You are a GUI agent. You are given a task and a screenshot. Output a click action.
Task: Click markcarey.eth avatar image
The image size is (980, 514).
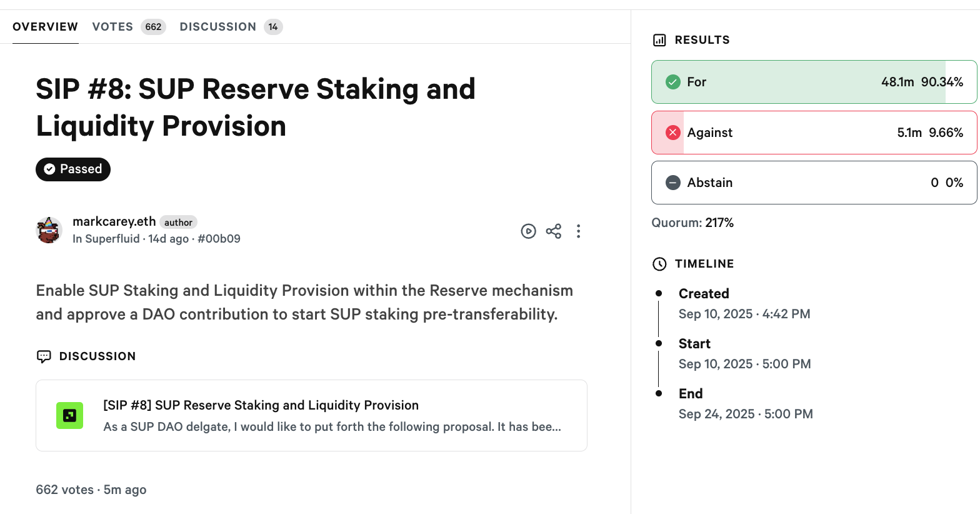tap(49, 230)
